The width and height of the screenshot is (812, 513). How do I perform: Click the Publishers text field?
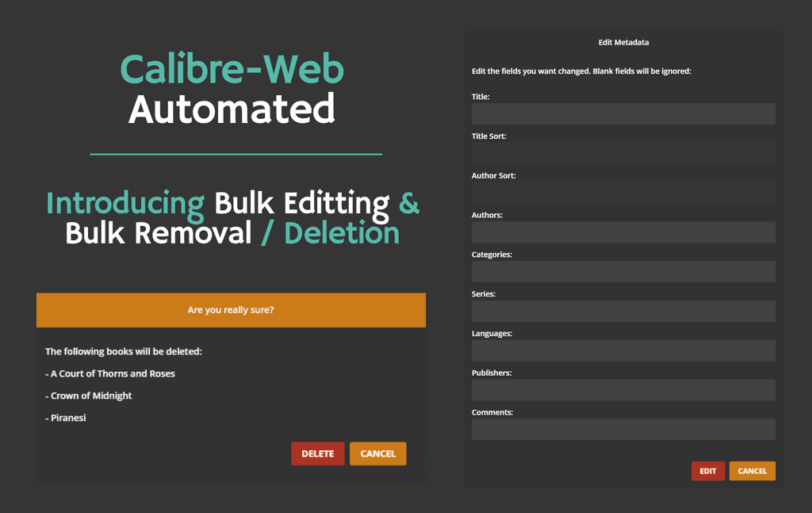coord(623,390)
